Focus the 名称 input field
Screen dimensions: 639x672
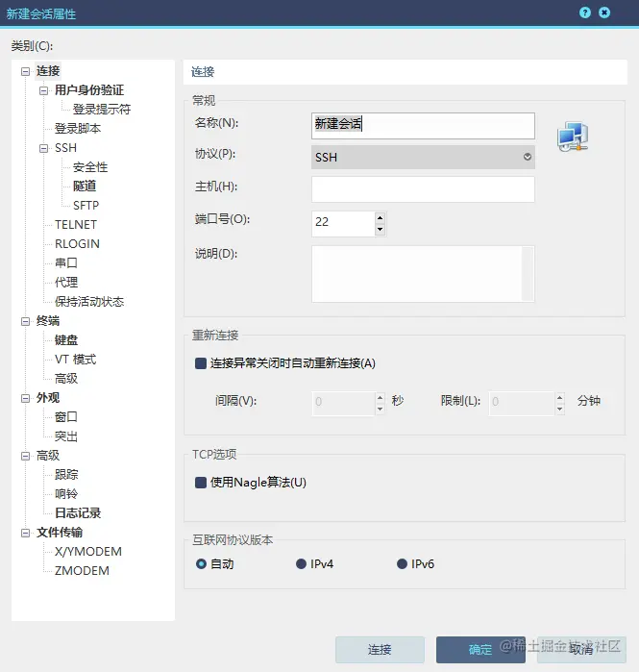[x=423, y=126]
